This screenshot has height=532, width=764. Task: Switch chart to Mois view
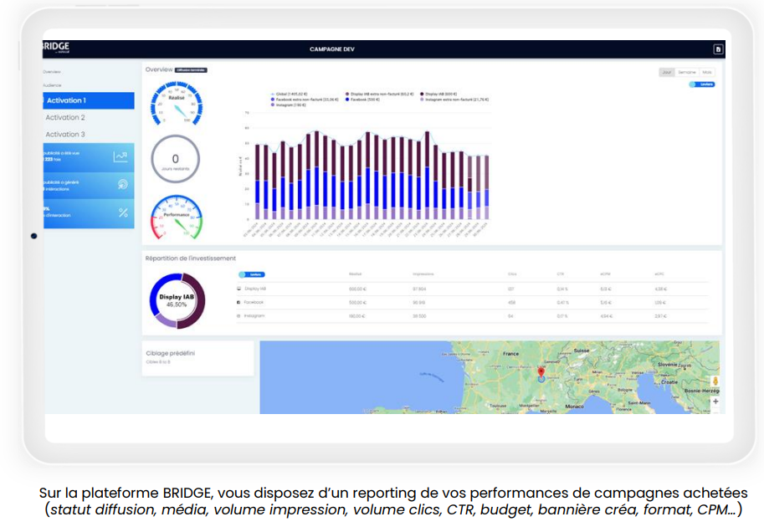tap(707, 73)
